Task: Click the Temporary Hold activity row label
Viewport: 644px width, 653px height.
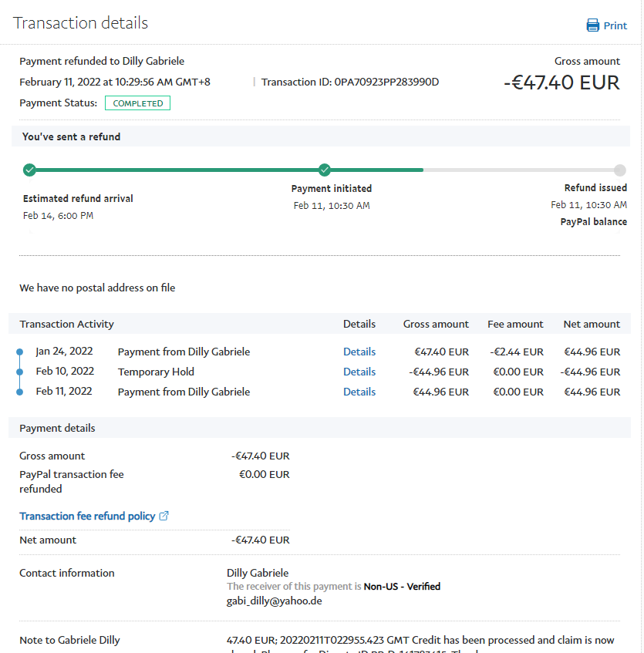Action: pos(156,372)
